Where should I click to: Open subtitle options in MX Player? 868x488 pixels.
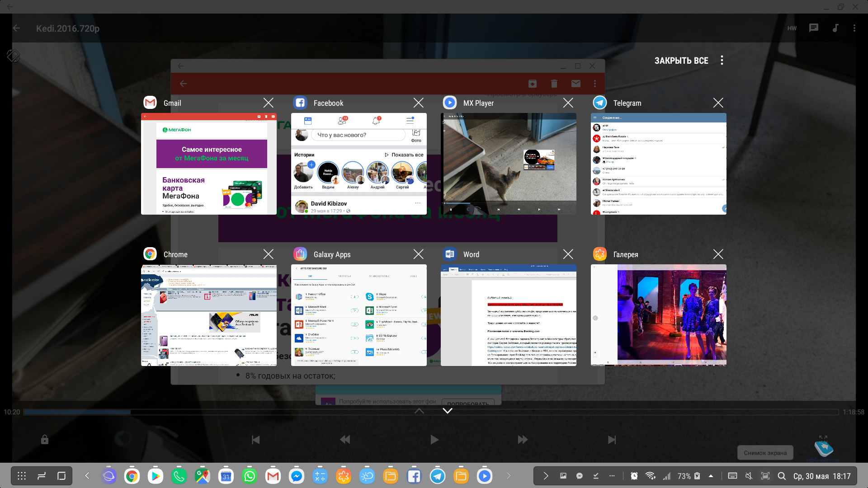(814, 28)
